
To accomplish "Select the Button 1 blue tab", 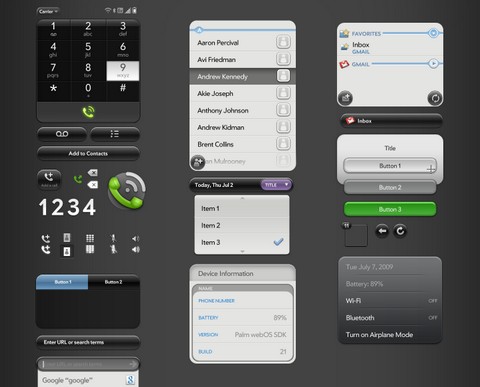I will [62, 282].
